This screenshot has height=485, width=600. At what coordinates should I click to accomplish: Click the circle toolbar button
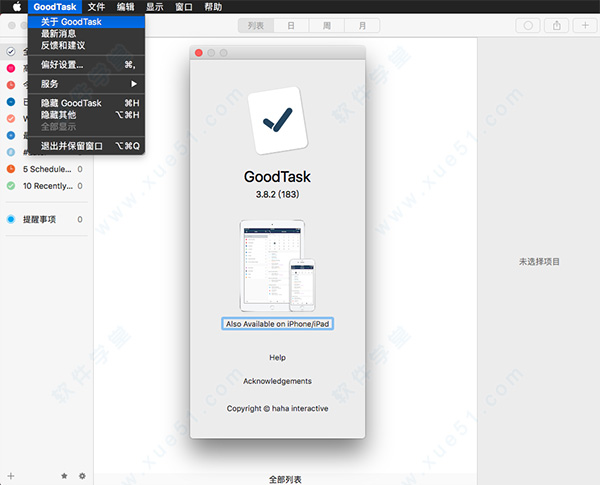pos(528,26)
